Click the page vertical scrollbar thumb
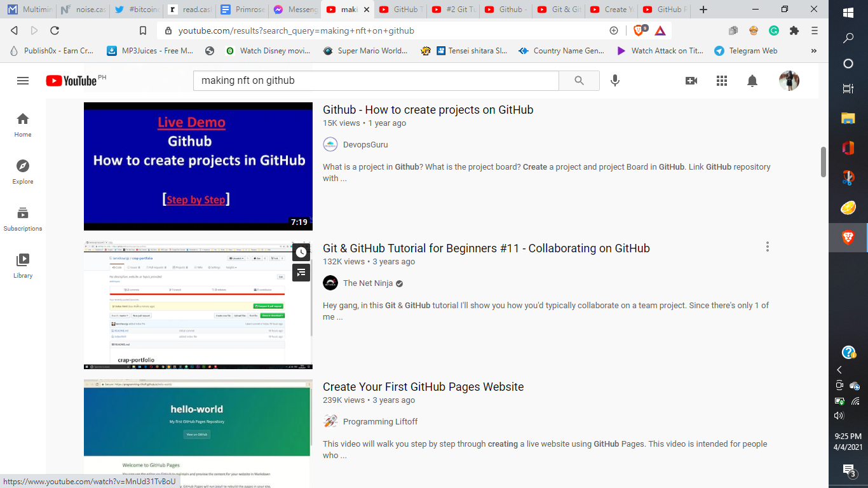Screen dimensions: 868x488 824,162
